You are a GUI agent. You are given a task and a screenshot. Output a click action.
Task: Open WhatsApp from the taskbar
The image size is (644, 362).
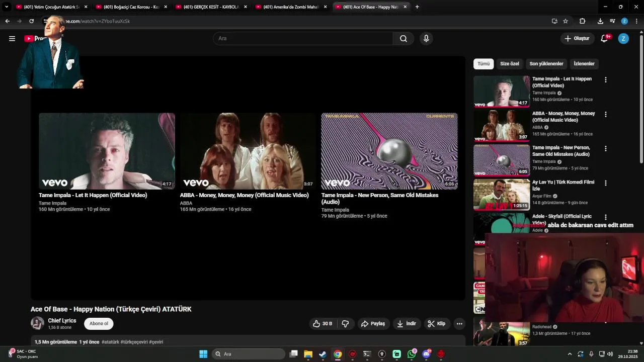click(x=412, y=354)
